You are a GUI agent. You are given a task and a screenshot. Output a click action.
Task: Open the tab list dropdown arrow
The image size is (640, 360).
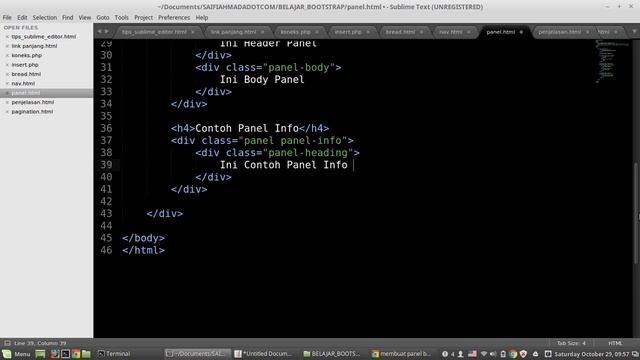point(634,31)
